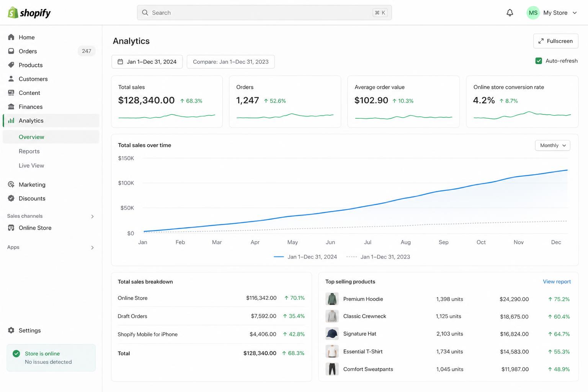This screenshot has height=392, width=588.
Task: Open the Discounts page
Action: tap(51, 198)
